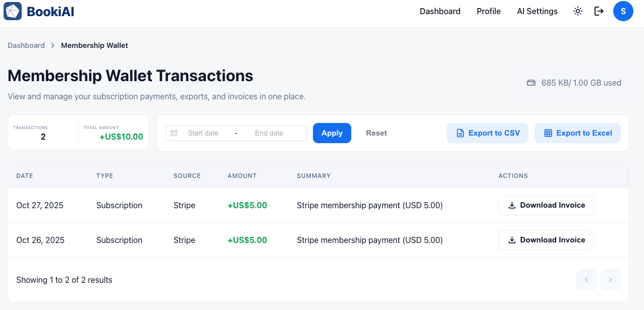Image resolution: width=644 pixels, height=310 pixels.
Task: Click the storage usage drive icon
Action: (x=531, y=83)
